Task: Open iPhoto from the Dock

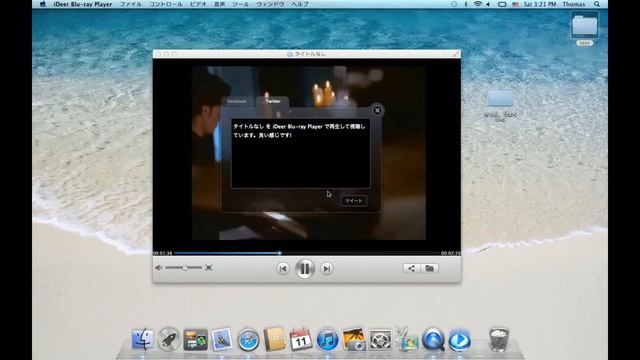Action: [x=353, y=339]
